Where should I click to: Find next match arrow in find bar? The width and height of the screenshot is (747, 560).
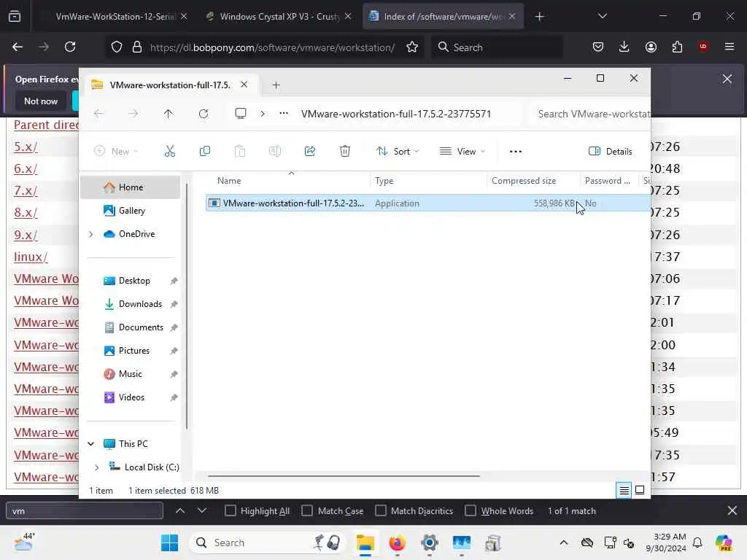202,510
